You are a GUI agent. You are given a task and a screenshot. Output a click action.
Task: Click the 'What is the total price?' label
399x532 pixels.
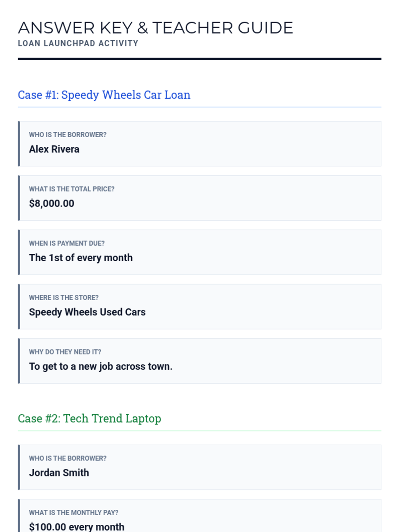(x=72, y=189)
